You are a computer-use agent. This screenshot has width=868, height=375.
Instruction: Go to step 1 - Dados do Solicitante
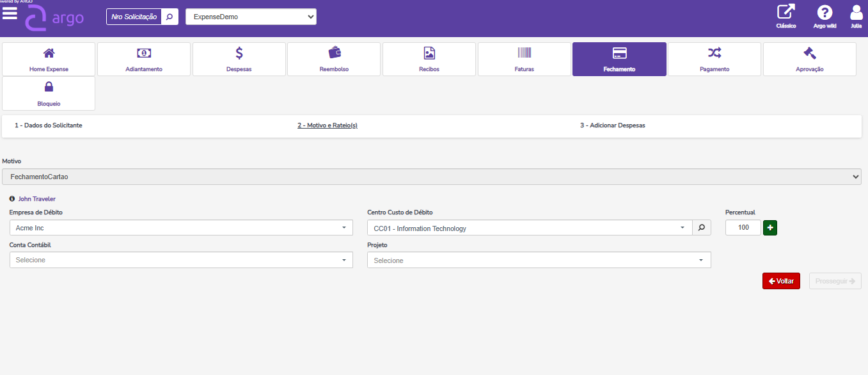coord(49,125)
